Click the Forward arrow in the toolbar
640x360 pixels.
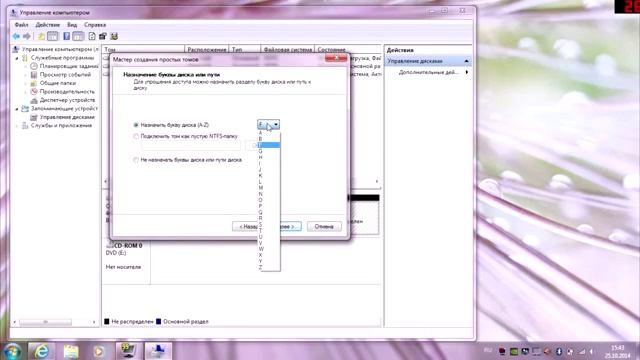pyautogui.click(x=27, y=36)
